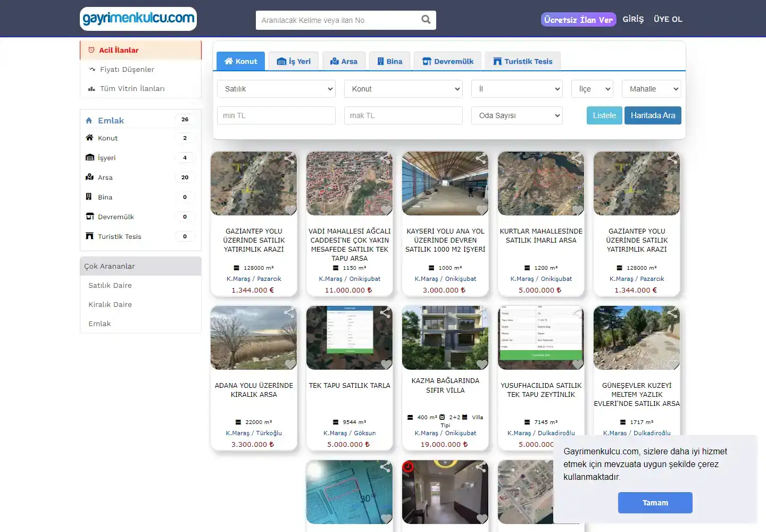This screenshot has height=532, width=766.
Task: Click the search magnifier icon
Action: click(x=426, y=20)
